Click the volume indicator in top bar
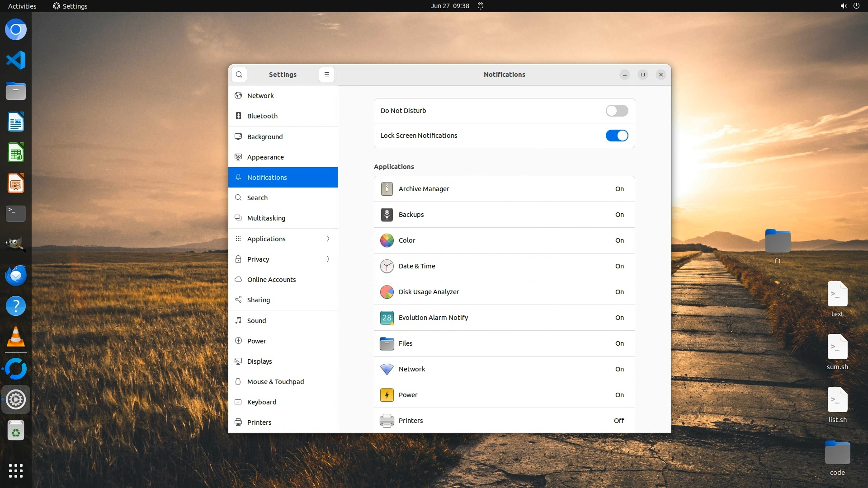 click(843, 6)
